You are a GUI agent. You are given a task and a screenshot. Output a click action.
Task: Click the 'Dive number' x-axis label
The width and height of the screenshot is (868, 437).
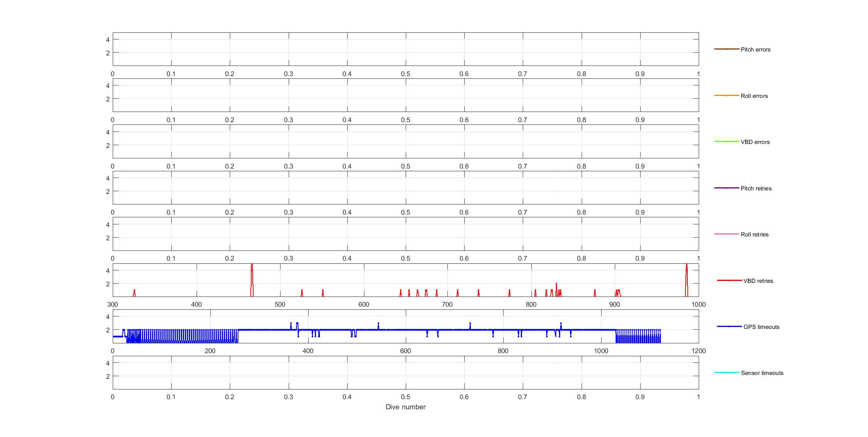pyautogui.click(x=405, y=407)
